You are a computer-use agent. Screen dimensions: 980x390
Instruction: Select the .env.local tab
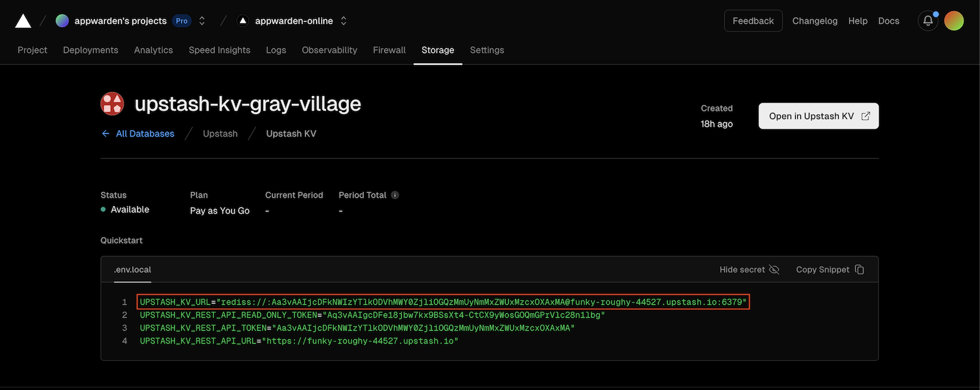132,268
